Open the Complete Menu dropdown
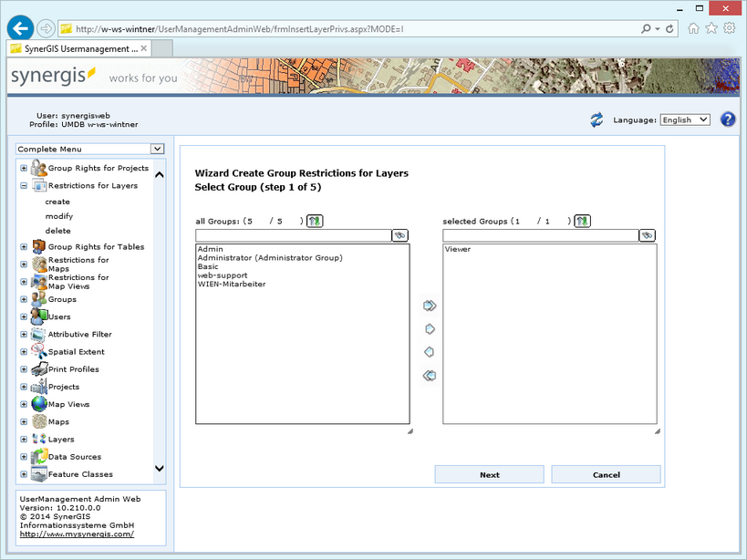The width and height of the screenshot is (747, 560). point(156,148)
